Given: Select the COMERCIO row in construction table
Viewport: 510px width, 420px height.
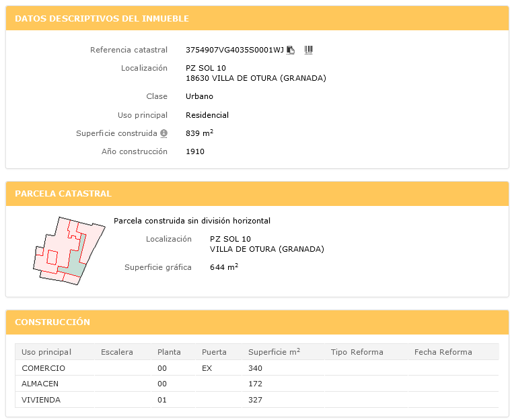Looking at the screenshot, I should pos(44,368).
